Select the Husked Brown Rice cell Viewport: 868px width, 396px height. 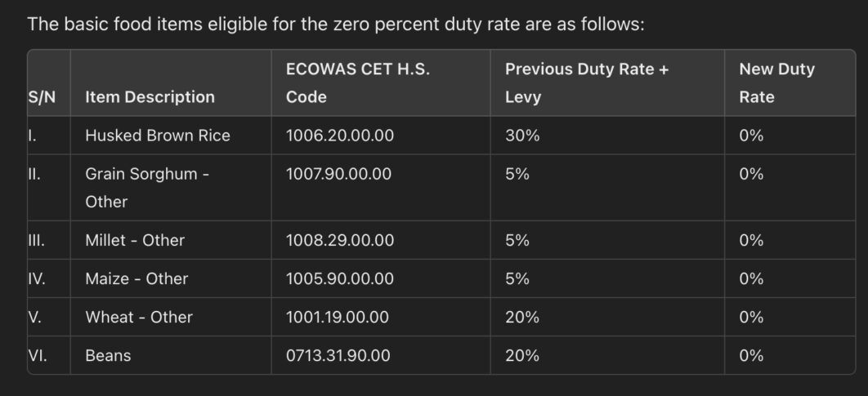(x=158, y=136)
